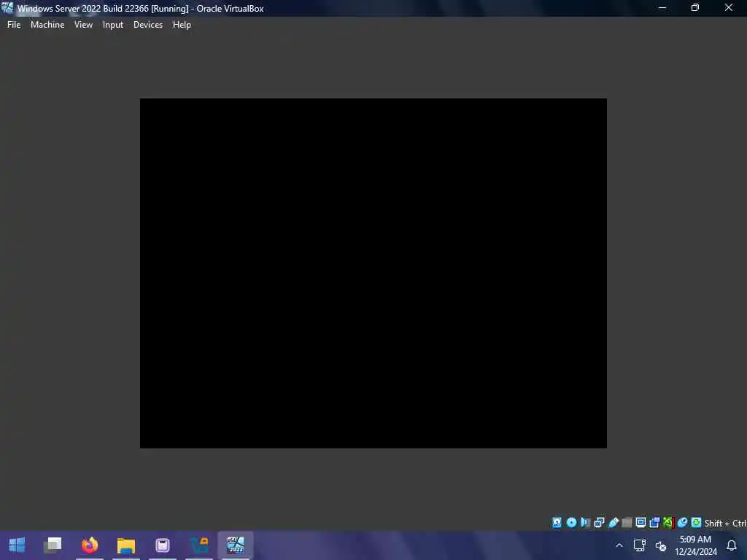This screenshot has height=560, width=747.
Task: Open the View menu
Action: coord(83,25)
